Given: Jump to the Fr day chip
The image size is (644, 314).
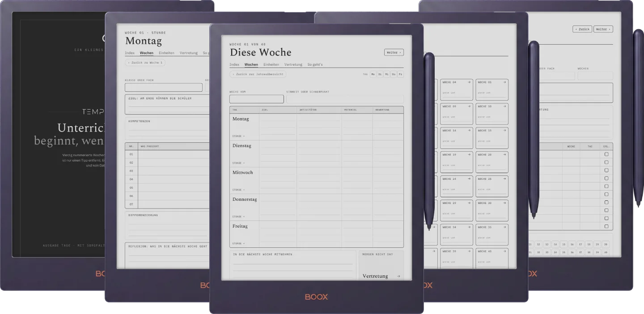Looking at the screenshot, I should click(401, 74).
